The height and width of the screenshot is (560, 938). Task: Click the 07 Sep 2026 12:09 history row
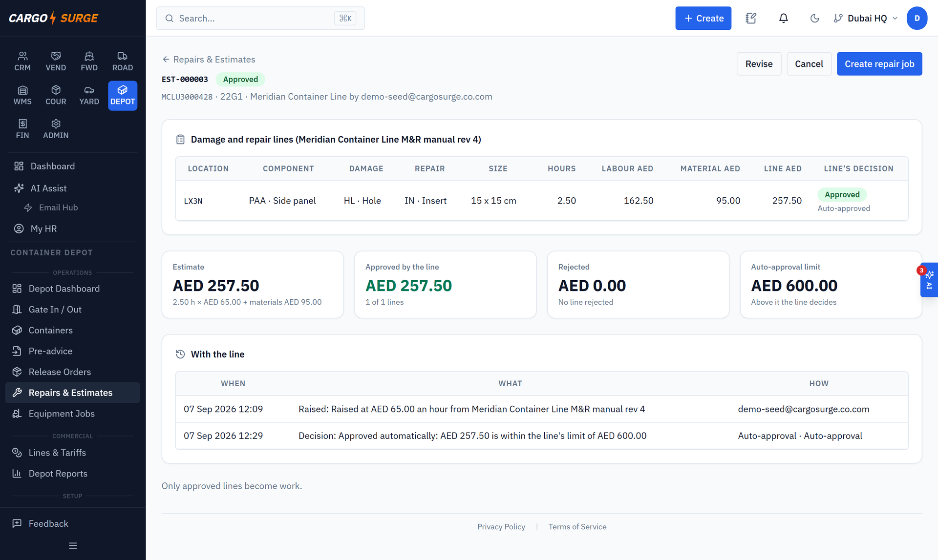point(542,409)
